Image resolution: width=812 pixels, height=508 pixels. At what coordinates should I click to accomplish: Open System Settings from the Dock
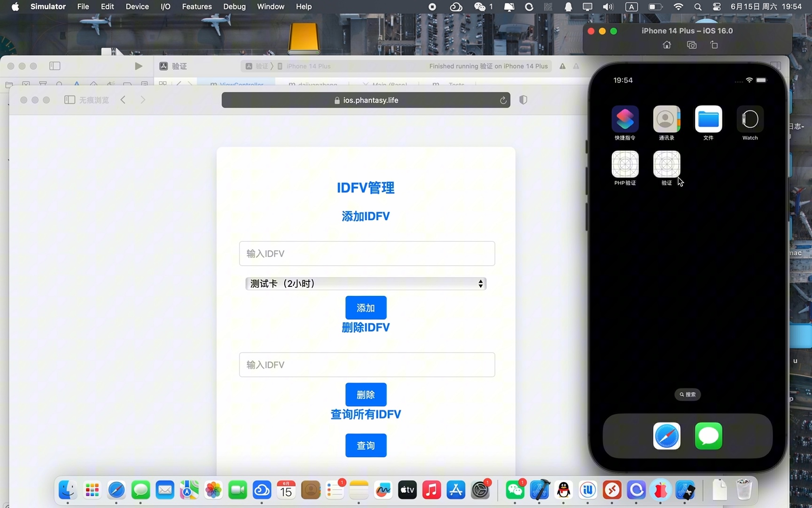480,490
